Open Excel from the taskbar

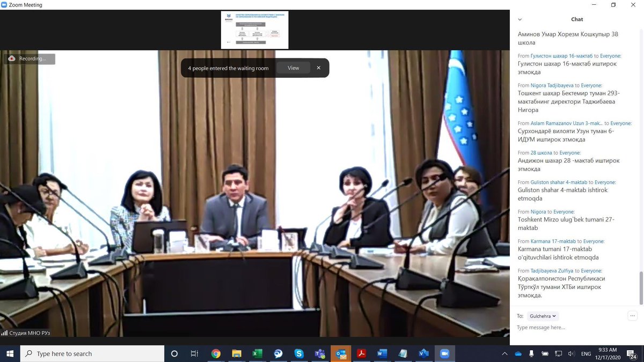(x=258, y=353)
